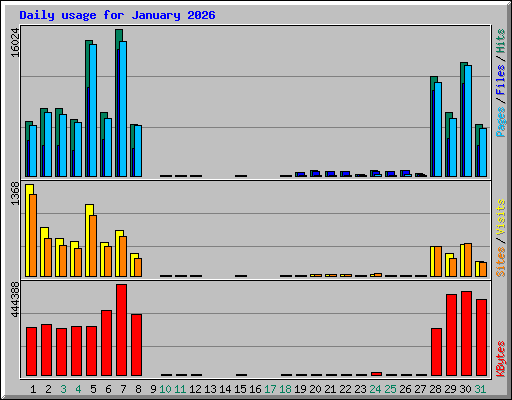Click the 1368 axis value on visits chart
Viewport: 512px width, 400px height.
tap(15, 194)
